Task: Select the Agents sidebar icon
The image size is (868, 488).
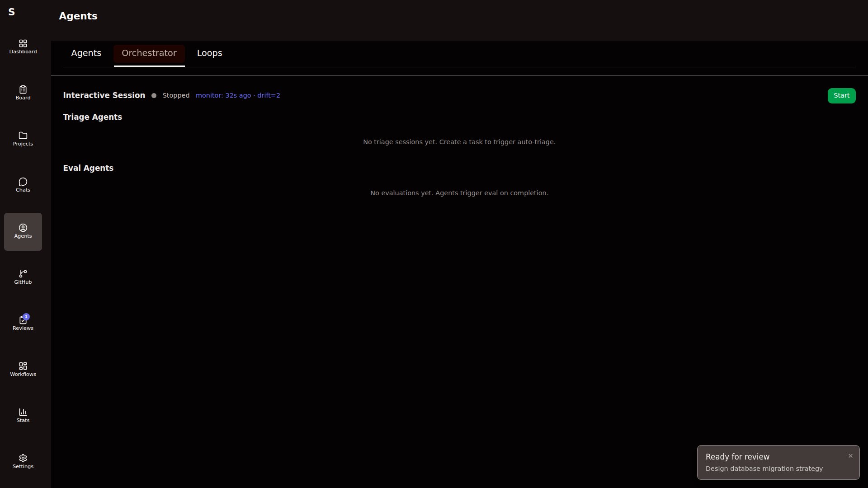Action: pos(23,231)
